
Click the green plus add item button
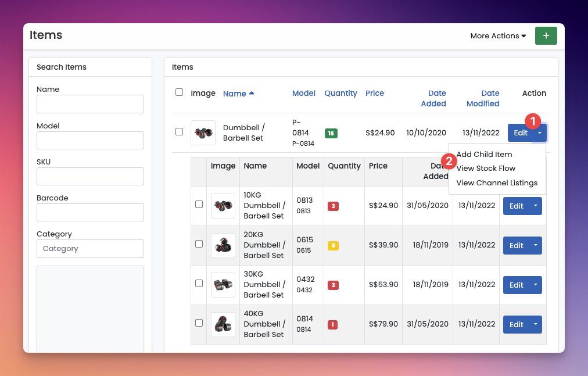click(546, 35)
